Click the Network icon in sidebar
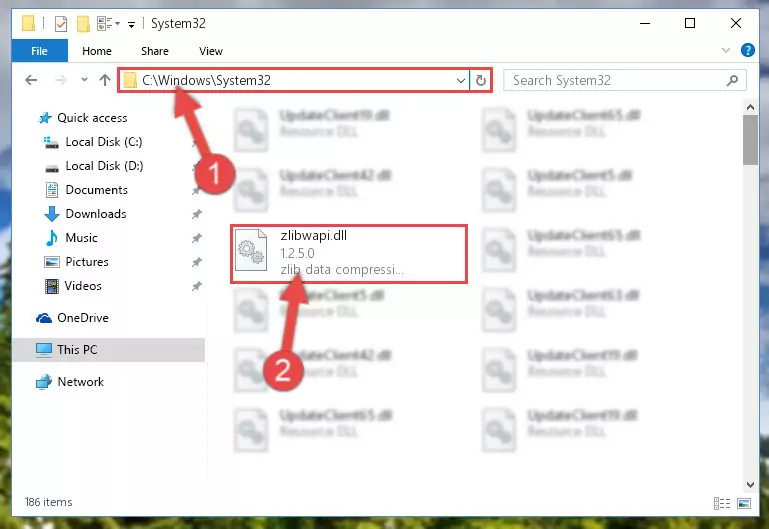769x529 pixels. [x=44, y=381]
